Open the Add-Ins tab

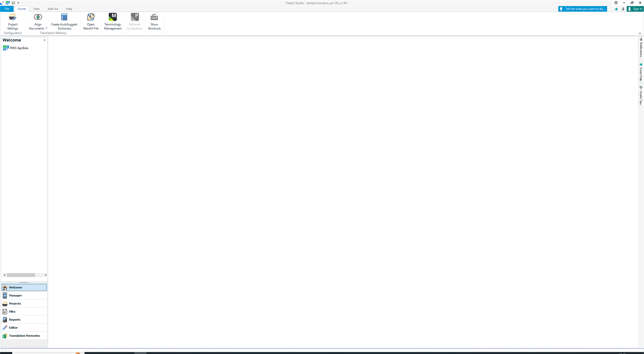53,9
